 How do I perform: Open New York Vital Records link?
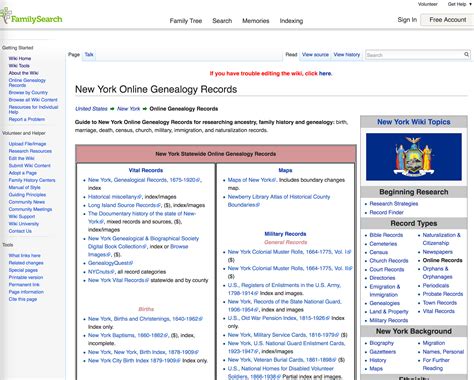[118, 280]
